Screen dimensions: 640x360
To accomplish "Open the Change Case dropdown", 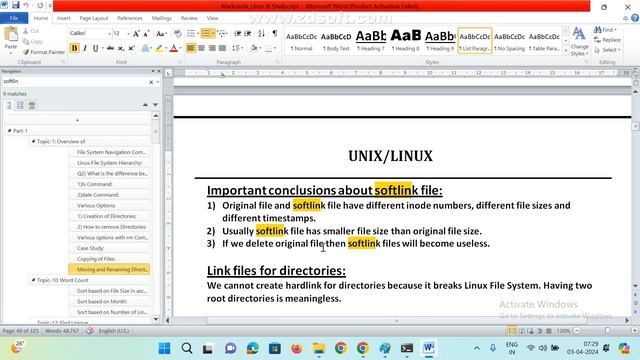I will pyautogui.click(x=162, y=33).
